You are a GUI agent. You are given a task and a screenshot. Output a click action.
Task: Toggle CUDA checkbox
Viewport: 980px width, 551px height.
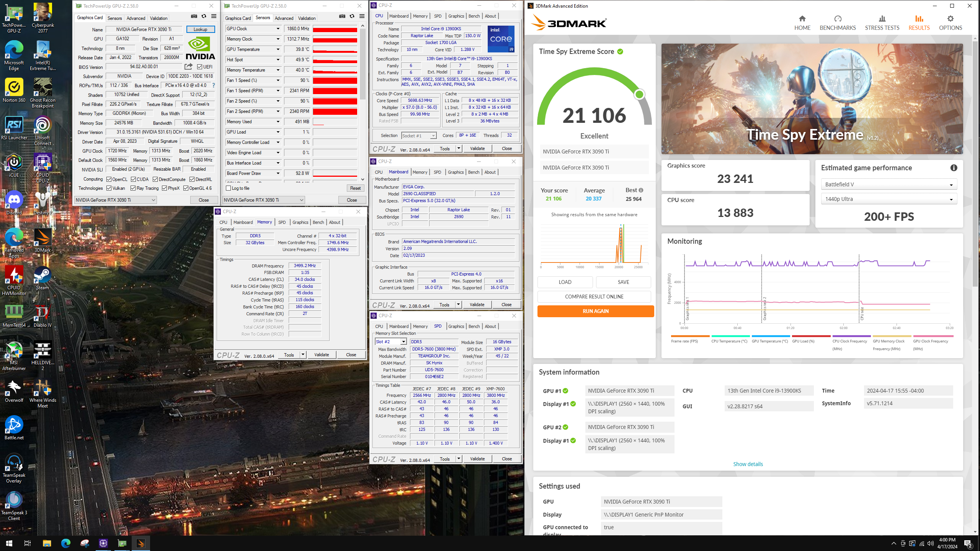[x=133, y=179]
